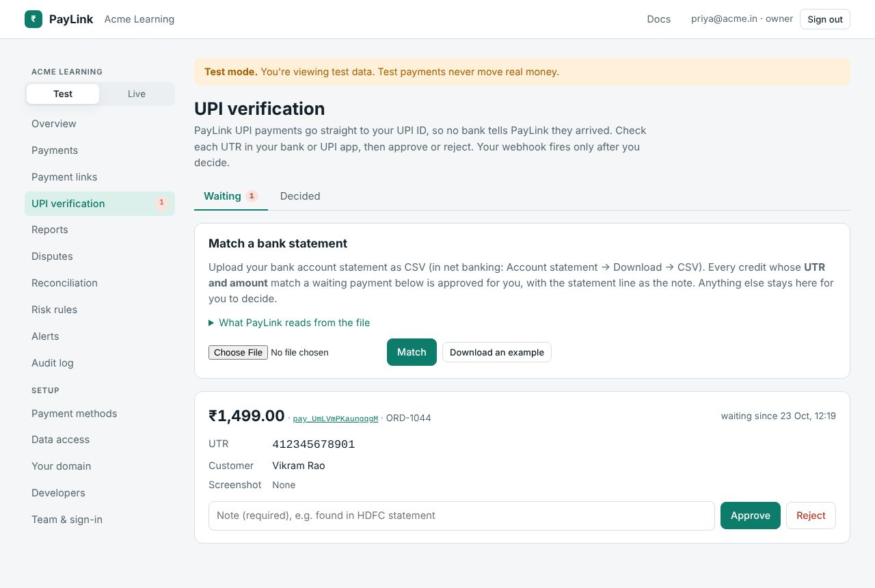The height and width of the screenshot is (588, 875).
Task: Click the Acme Learning header label
Action: [139, 19]
